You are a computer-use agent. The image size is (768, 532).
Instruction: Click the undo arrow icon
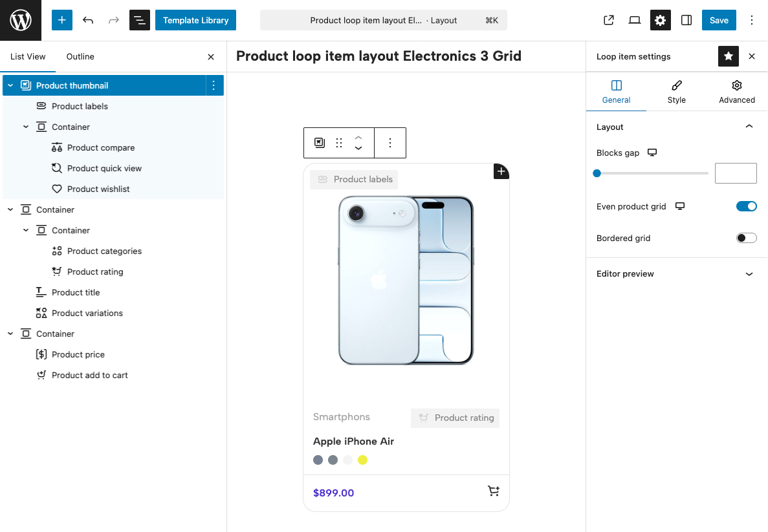click(x=88, y=20)
